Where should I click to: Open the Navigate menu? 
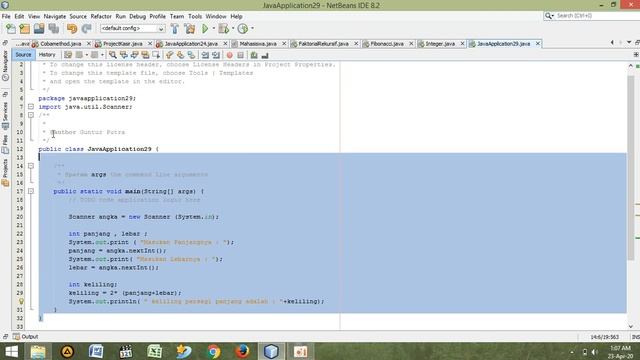point(55,16)
